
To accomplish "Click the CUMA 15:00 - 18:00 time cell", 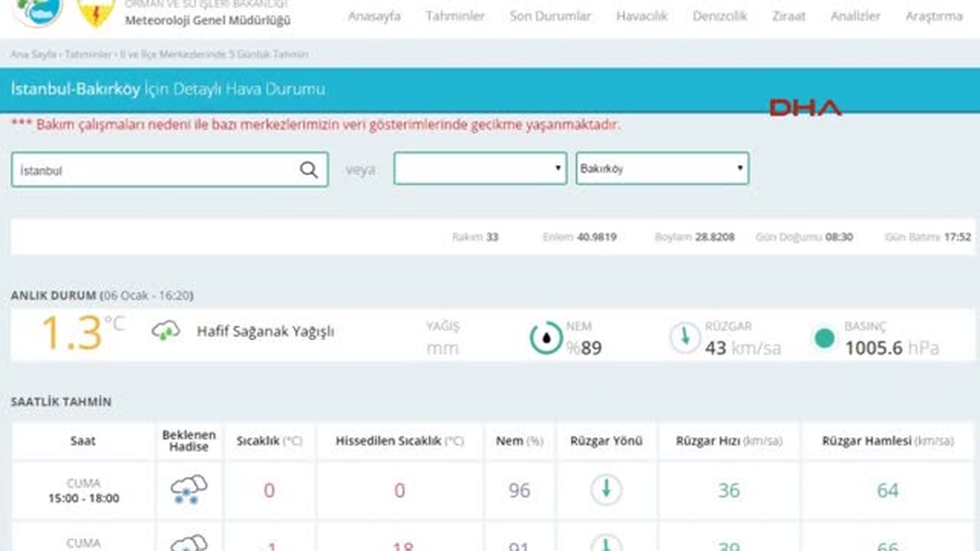I will click(x=82, y=491).
